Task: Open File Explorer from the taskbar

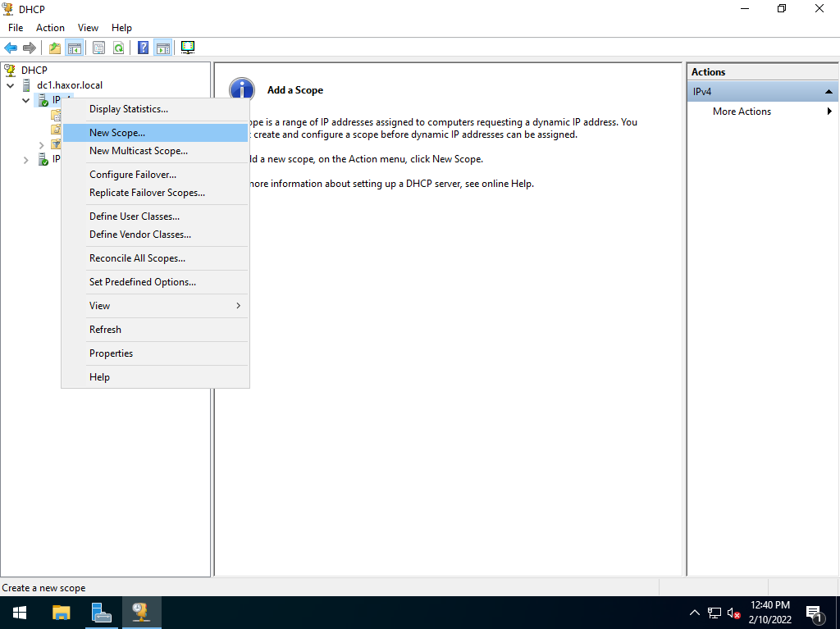Action: (61, 613)
